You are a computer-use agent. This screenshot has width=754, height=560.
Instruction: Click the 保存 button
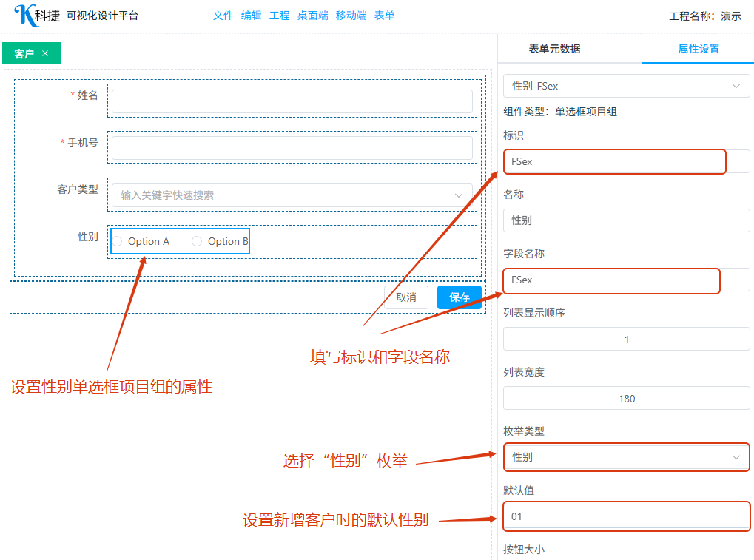(x=459, y=297)
